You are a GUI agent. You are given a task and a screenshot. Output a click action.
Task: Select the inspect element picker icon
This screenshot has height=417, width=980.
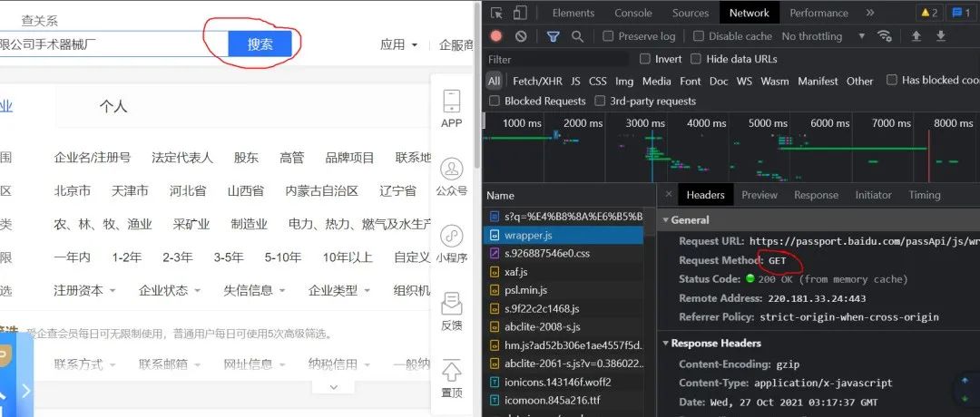point(497,13)
